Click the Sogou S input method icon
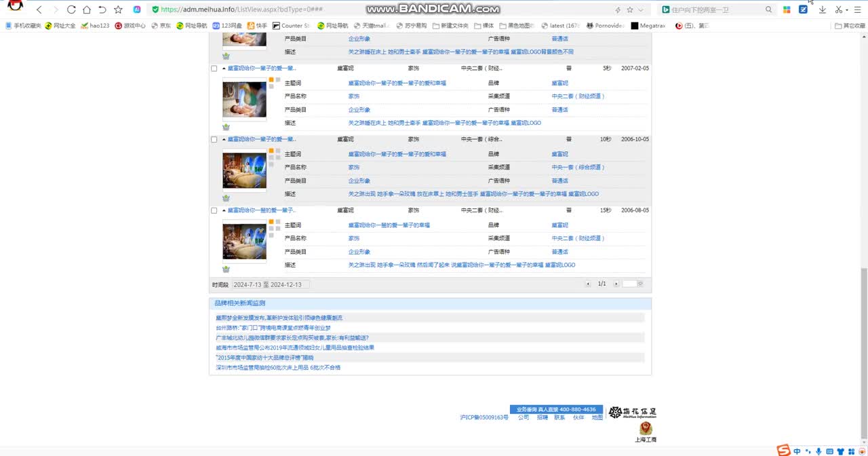Image resolution: width=868 pixels, height=456 pixels. point(783,451)
